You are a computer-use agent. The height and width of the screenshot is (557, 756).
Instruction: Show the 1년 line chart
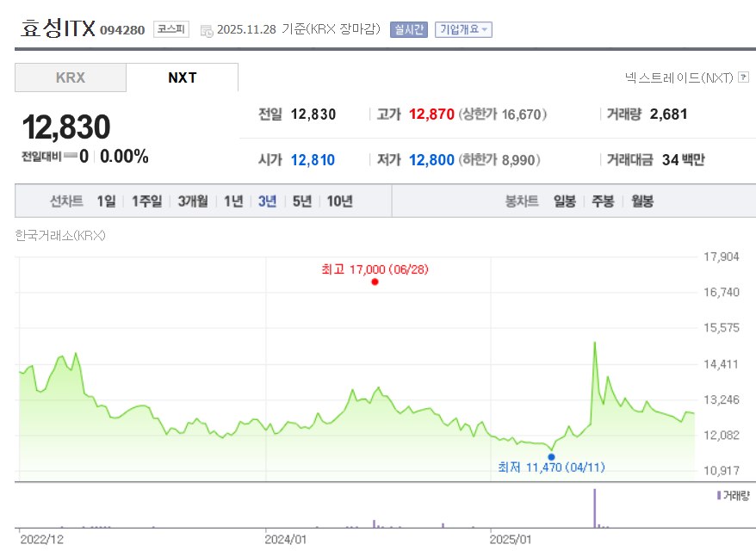pos(233,201)
